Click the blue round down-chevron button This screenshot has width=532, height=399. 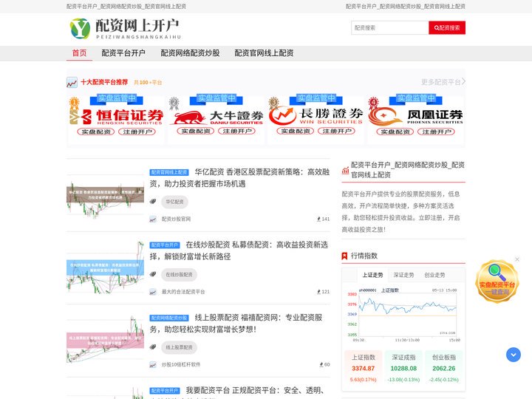tap(514, 355)
